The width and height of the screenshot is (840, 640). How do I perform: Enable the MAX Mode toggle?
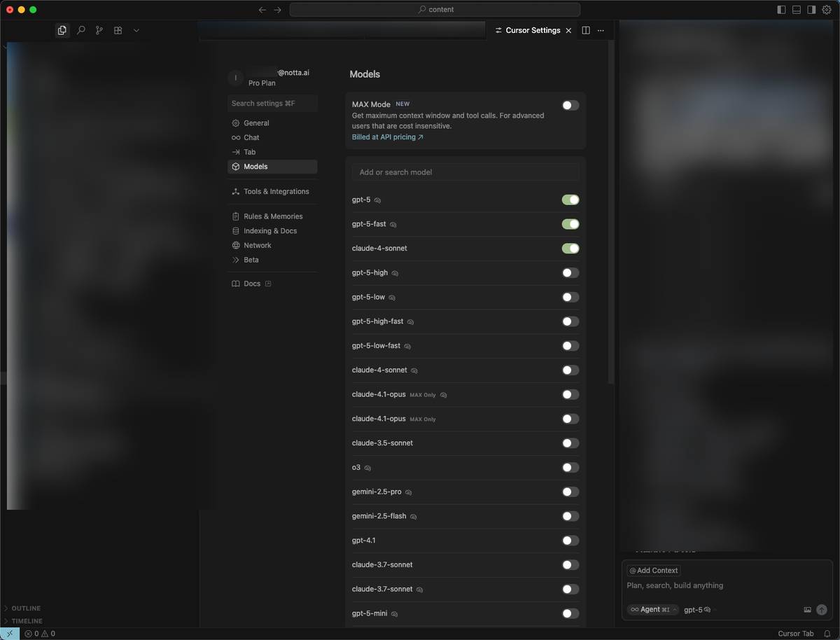570,105
